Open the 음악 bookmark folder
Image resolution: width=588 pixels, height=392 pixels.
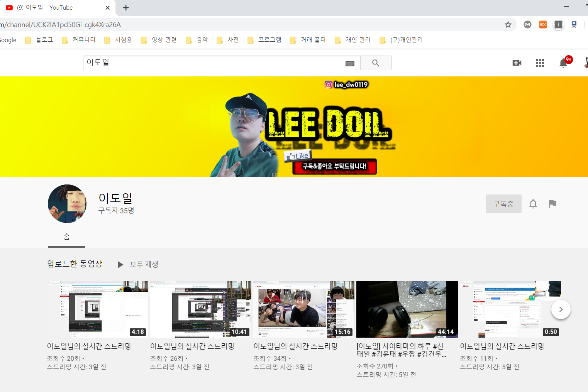tap(197, 40)
